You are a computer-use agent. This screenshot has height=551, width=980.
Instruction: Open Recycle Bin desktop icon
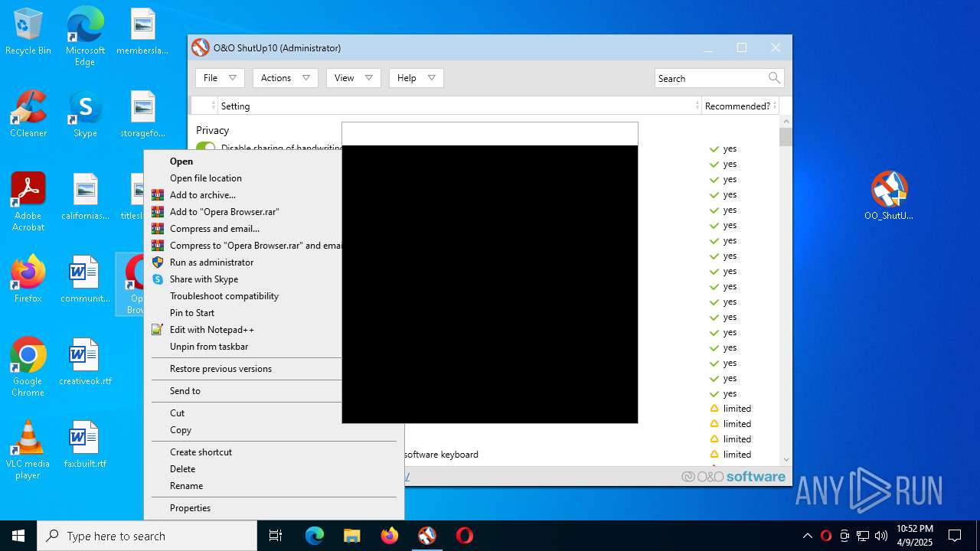click(x=28, y=33)
